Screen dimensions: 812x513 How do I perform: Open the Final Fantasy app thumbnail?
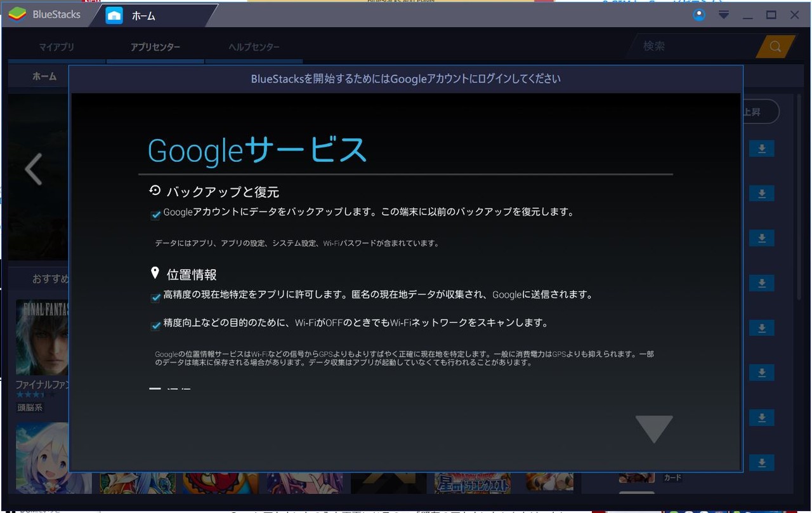[x=42, y=337]
